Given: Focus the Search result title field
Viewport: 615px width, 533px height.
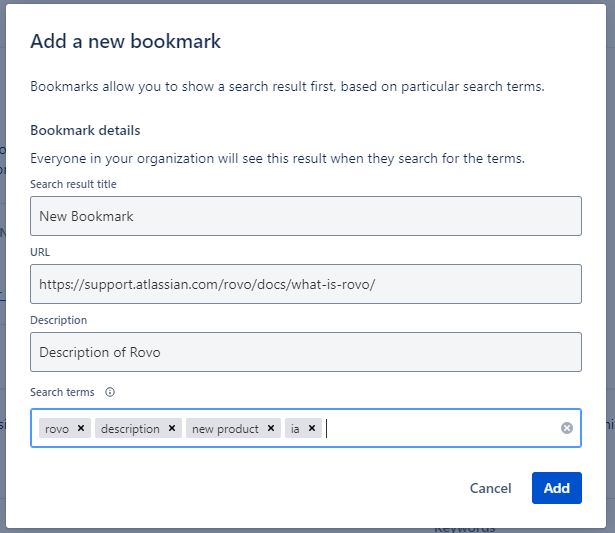Looking at the screenshot, I should [x=306, y=216].
